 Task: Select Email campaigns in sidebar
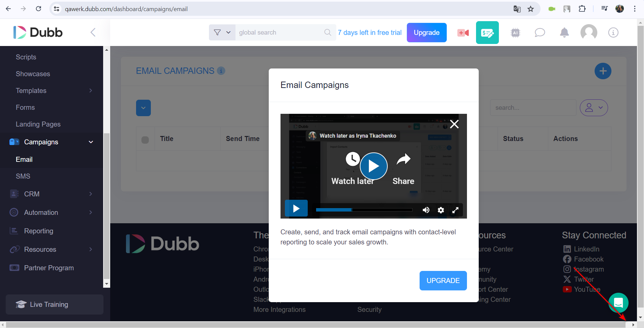tap(24, 159)
